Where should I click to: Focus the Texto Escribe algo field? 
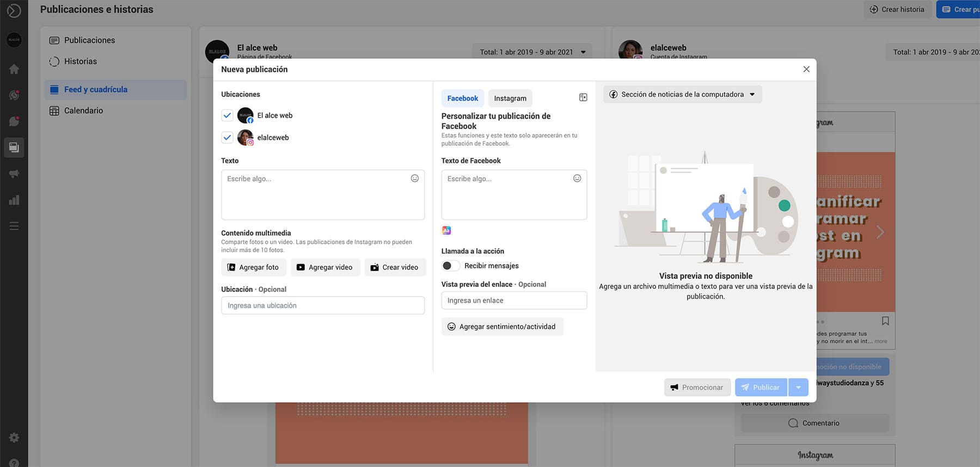[323, 195]
